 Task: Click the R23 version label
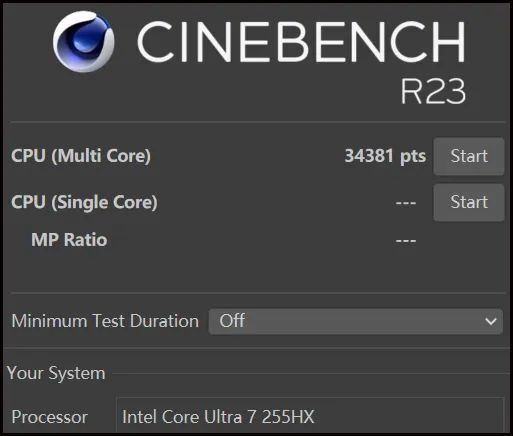click(x=433, y=91)
